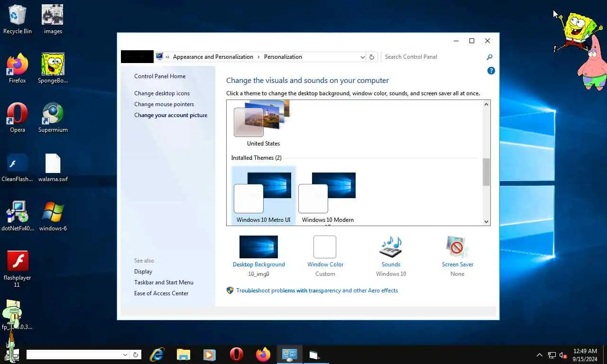Select the CleanFlash desktop icon
607x364 pixels.
click(18, 167)
